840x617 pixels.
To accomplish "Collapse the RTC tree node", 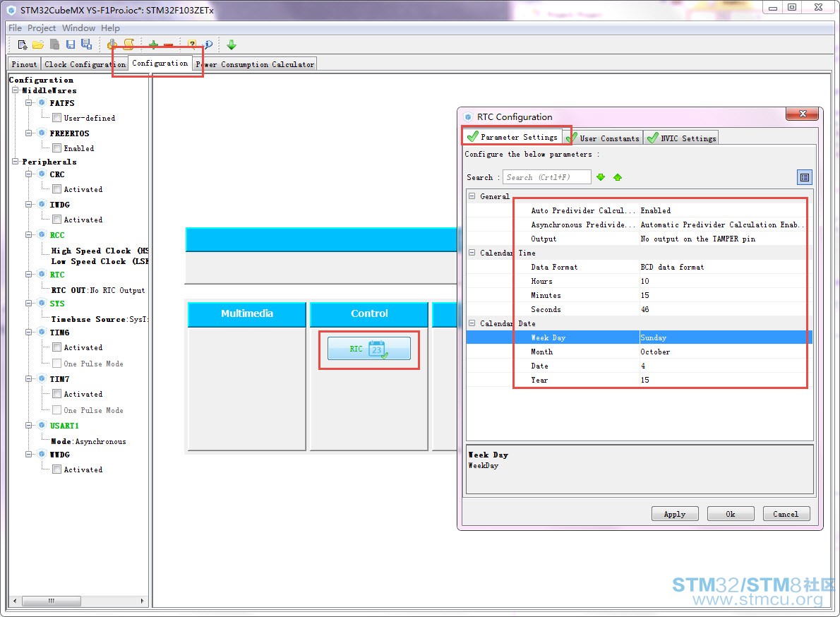I will [29, 274].
